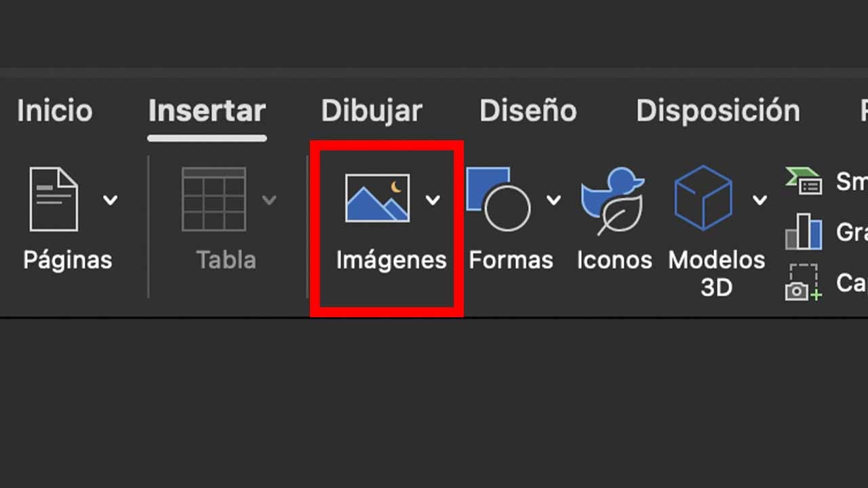
Task: Click the Imágenes button text
Action: 391,260
